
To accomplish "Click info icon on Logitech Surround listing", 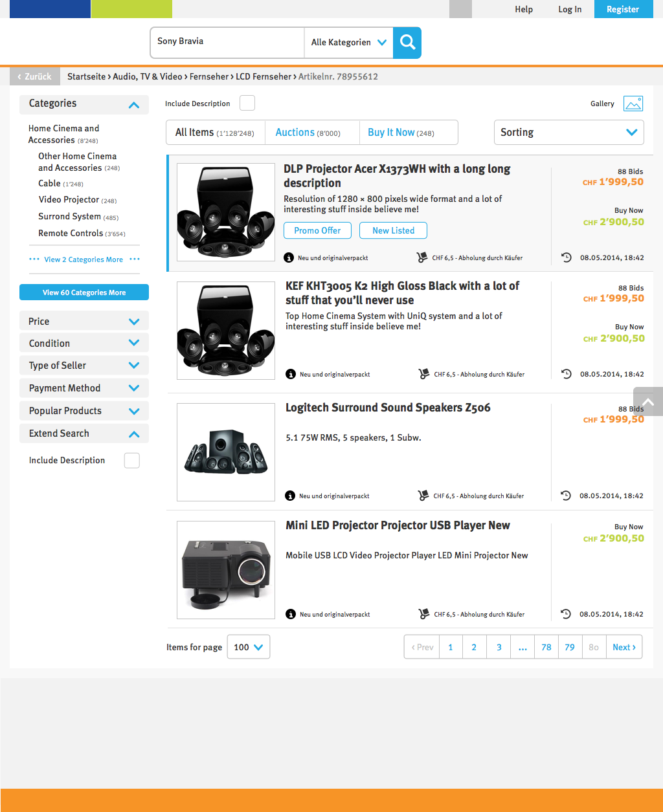I will click(x=290, y=496).
